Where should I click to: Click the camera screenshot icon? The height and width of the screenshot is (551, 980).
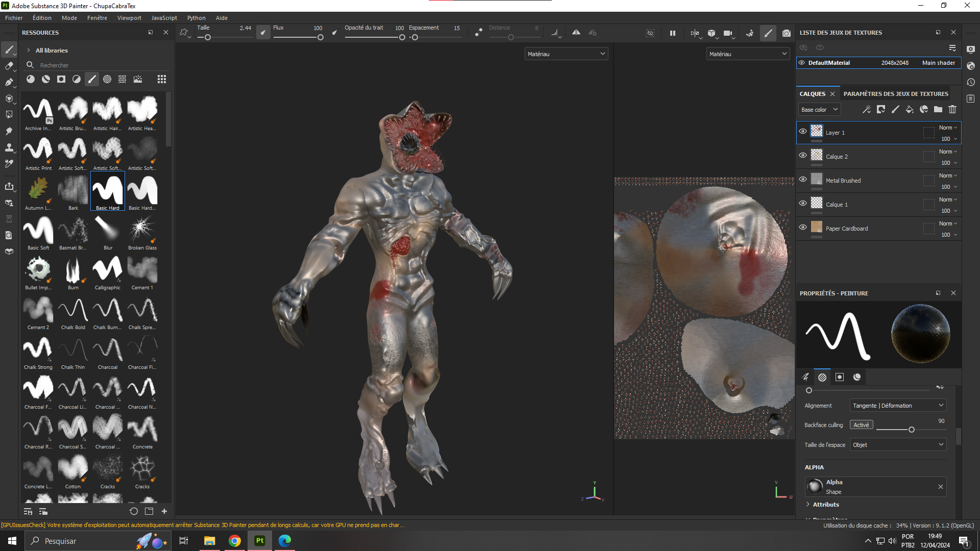pyautogui.click(x=787, y=33)
